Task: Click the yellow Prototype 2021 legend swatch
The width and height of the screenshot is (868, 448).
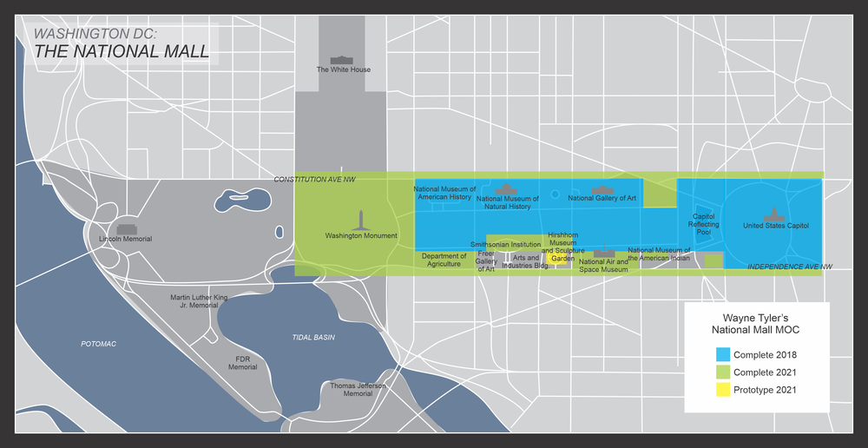Action: tap(722, 389)
